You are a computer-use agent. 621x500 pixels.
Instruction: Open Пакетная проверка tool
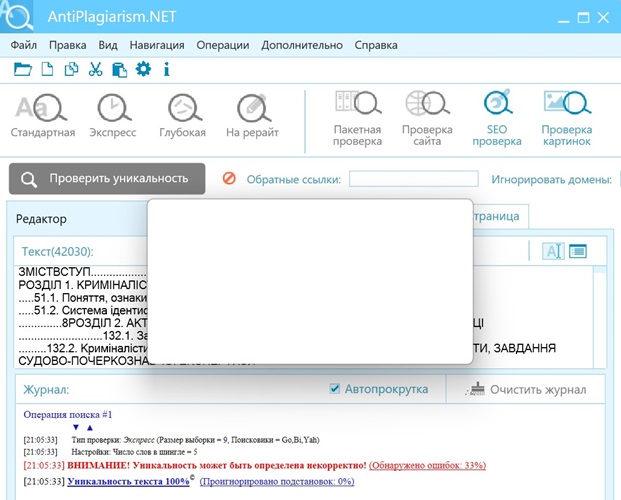click(357, 118)
